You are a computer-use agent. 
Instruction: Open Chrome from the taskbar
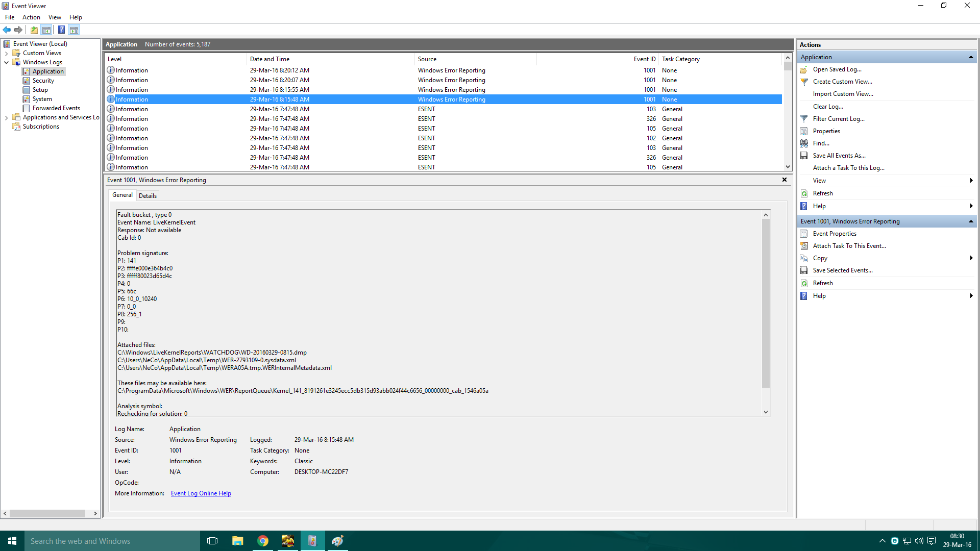(263, 541)
